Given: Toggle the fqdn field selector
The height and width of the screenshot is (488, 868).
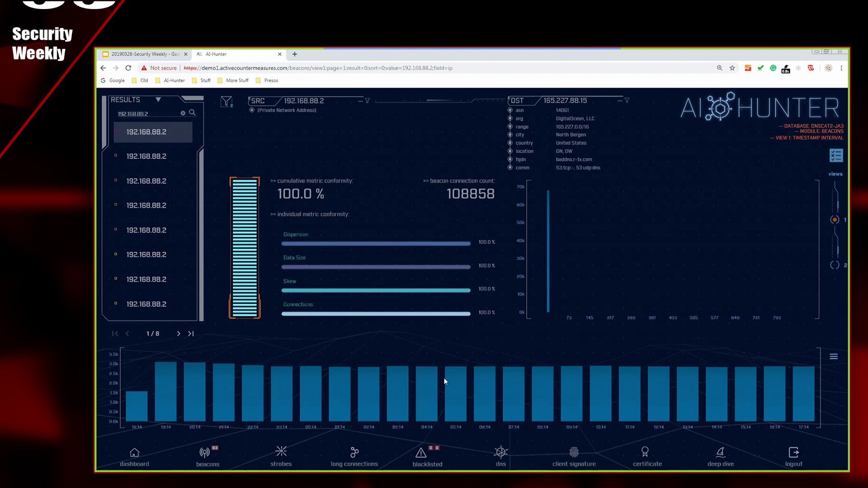Looking at the screenshot, I should [x=510, y=159].
